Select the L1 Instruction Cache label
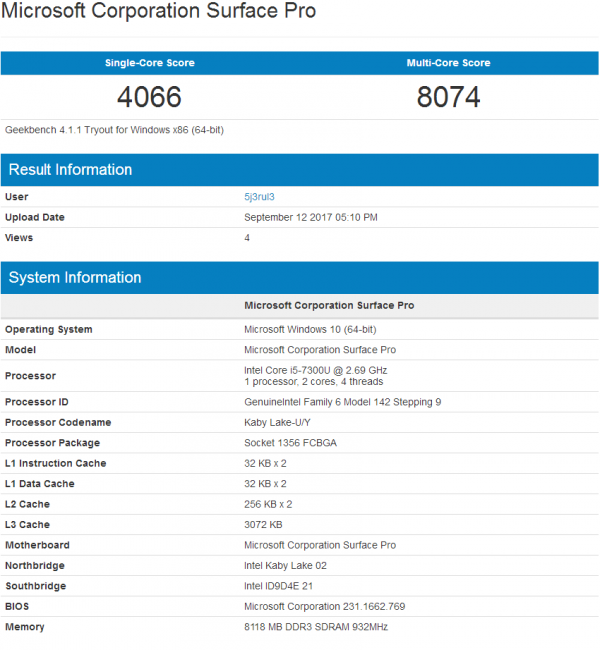 [56, 463]
